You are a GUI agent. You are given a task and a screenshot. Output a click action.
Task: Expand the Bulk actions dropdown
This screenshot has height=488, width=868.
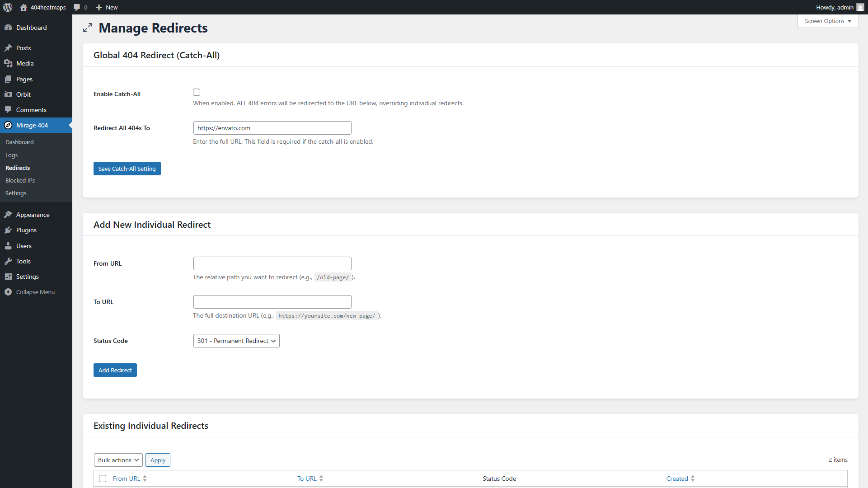(118, 460)
